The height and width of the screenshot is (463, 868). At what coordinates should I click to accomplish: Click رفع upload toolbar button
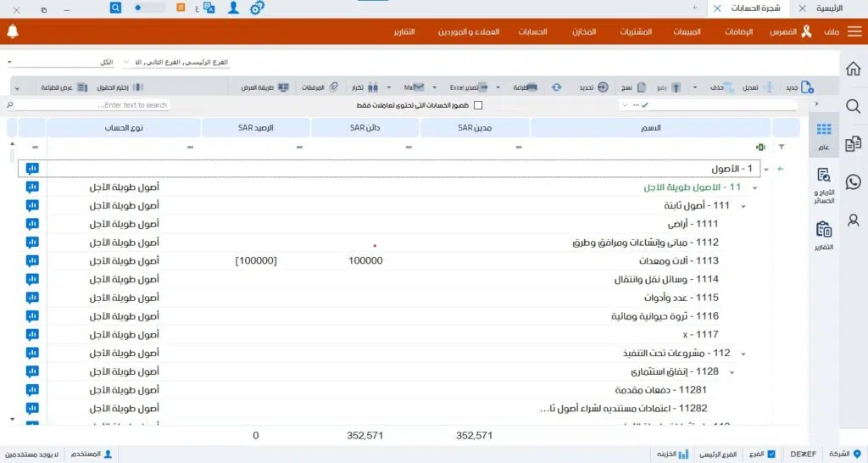click(x=669, y=87)
